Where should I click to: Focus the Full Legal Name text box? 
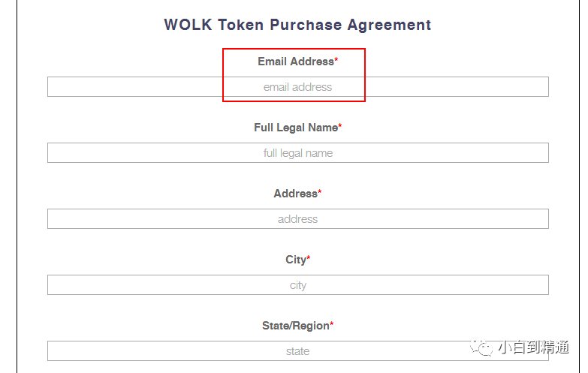(x=297, y=153)
